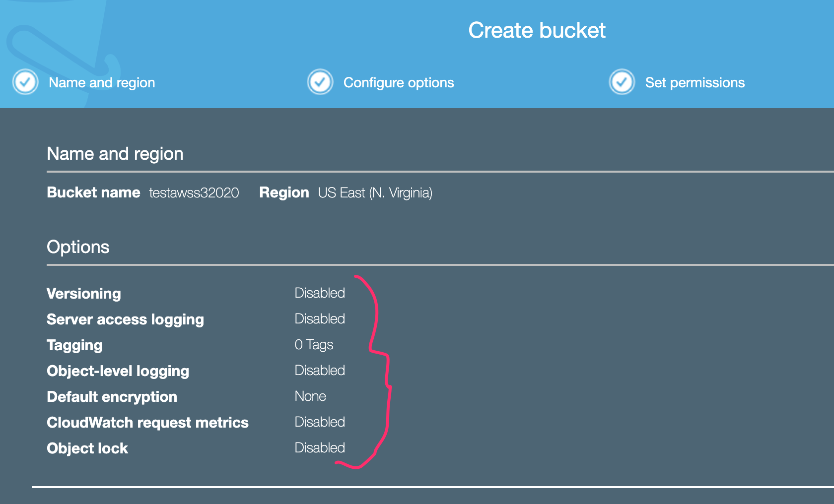This screenshot has height=504, width=834.
Task: Click the Object lock label
Action: tap(87, 448)
